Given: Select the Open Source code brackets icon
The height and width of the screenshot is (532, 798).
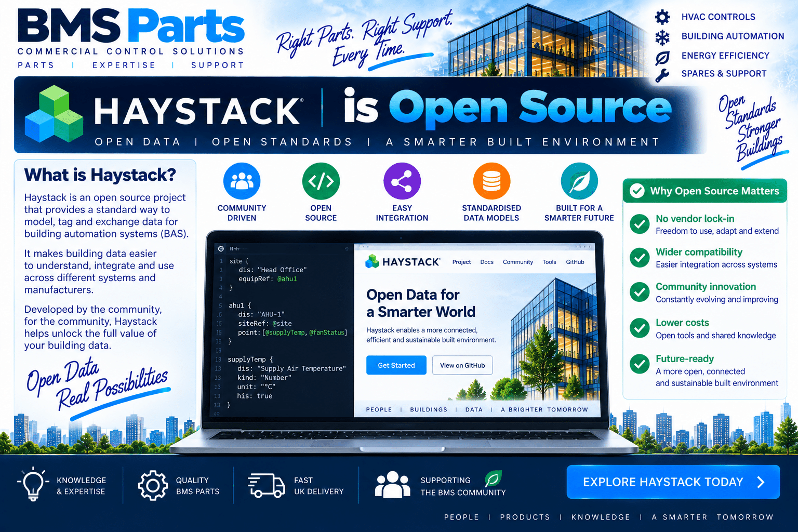Looking at the screenshot, I should (x=321, y=181).
